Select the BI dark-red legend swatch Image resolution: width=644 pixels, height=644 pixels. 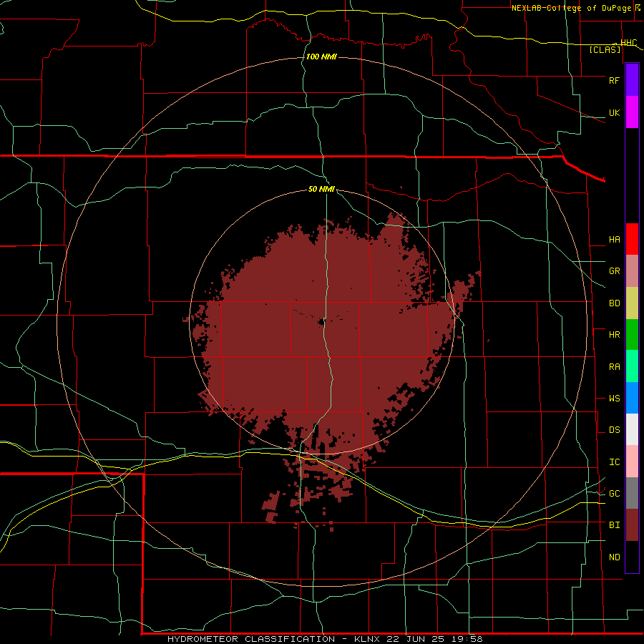(x=632, y=525)
